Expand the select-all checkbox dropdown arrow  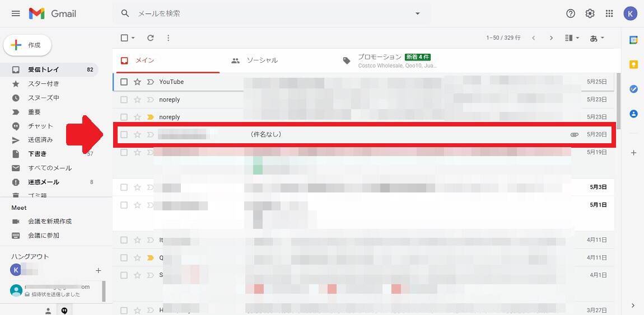[x=133, y=38]
